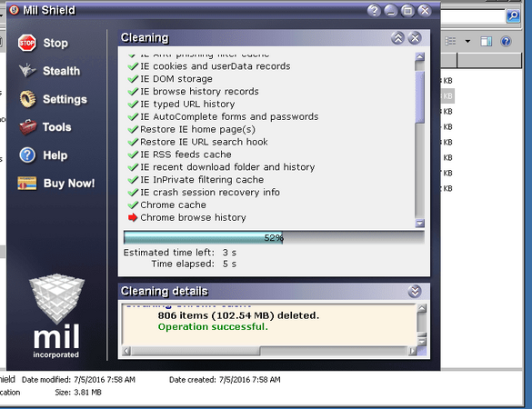The height and width of the screenshot is (409, 532).
Task: Click the Cleaning details horizontal scroll left arrow
Action: pyautogui.click(x=126, y=351)
